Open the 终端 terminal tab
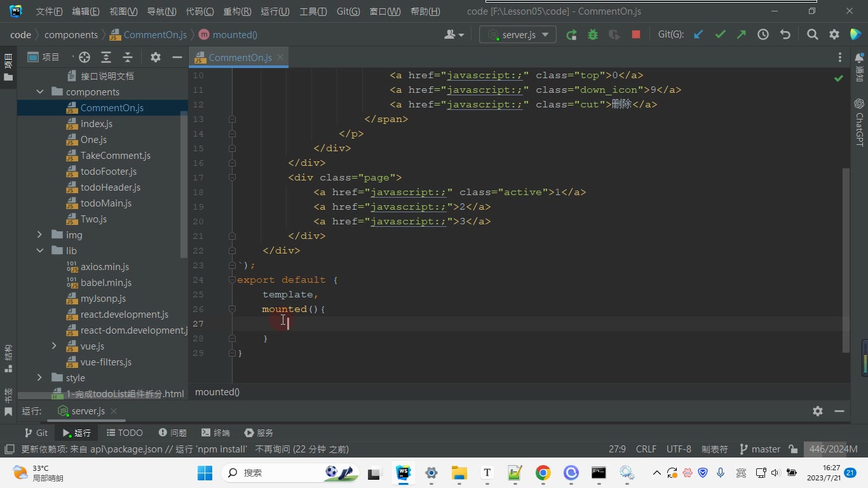Viewport: 868px width, 488px height. 215,433
